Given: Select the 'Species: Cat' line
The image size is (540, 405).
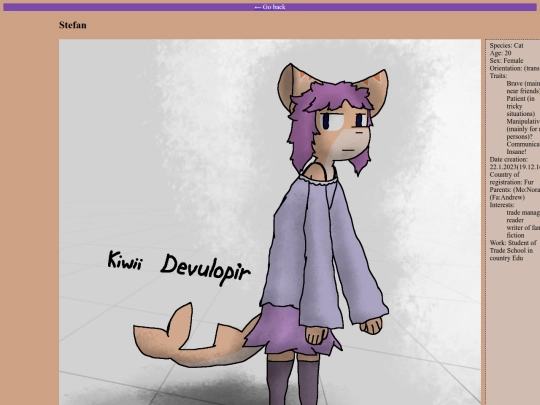Looking at the screenshot, I should (x=506, y=45).
